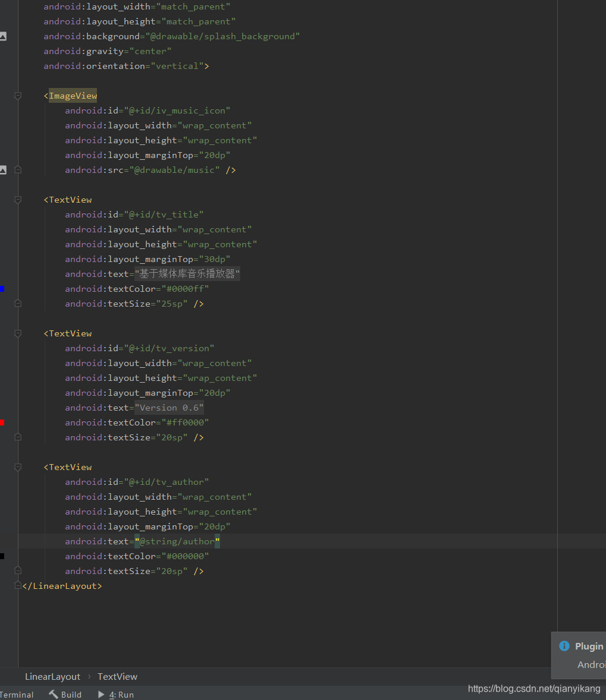Click the "25sp" textSize value
The width and height of the screenshot is (606, 700).
(x=172, y=304)
